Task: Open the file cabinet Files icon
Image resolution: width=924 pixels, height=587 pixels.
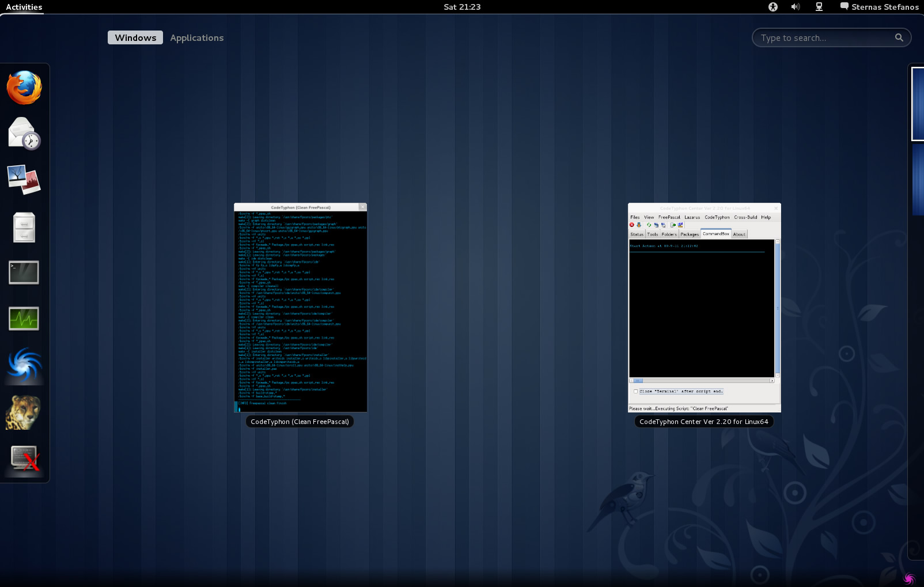Action: [24, 227]
